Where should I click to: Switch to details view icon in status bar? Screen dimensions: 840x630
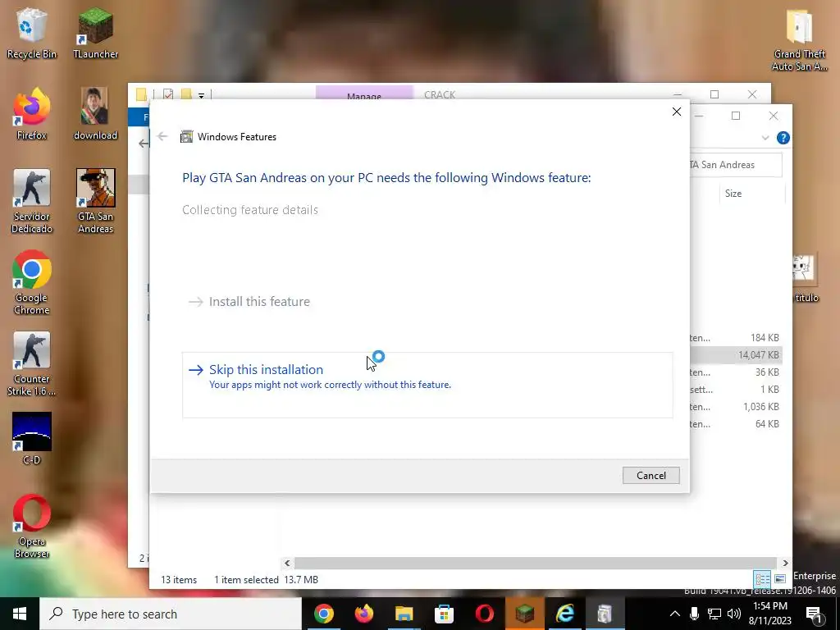[762, 579]
